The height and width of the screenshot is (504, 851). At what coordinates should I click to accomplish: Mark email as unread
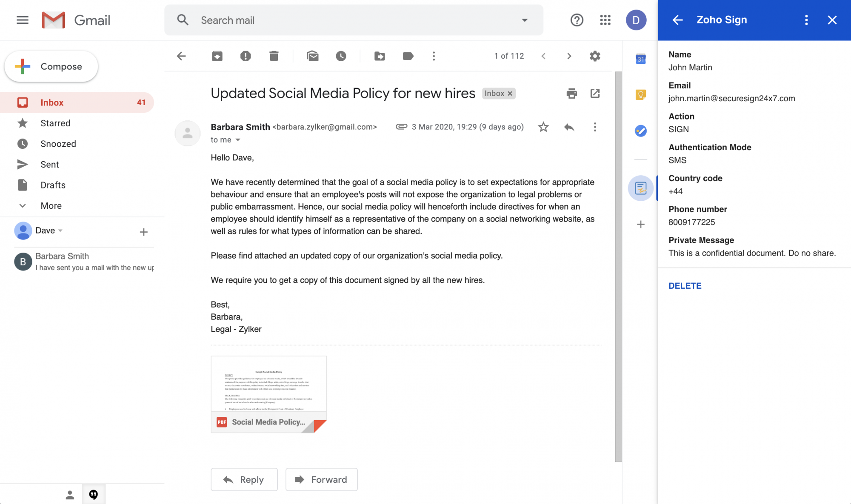tap(312, 56)
